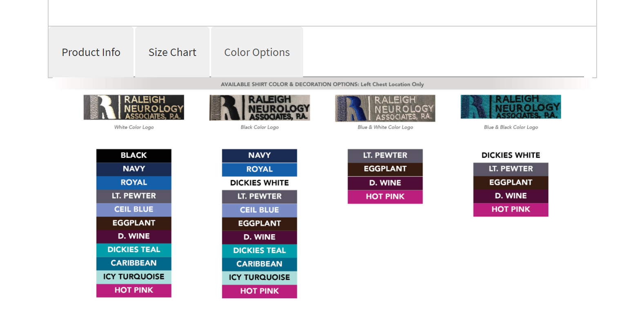Choose HOT PINK under Blue & White Logo

385,197
